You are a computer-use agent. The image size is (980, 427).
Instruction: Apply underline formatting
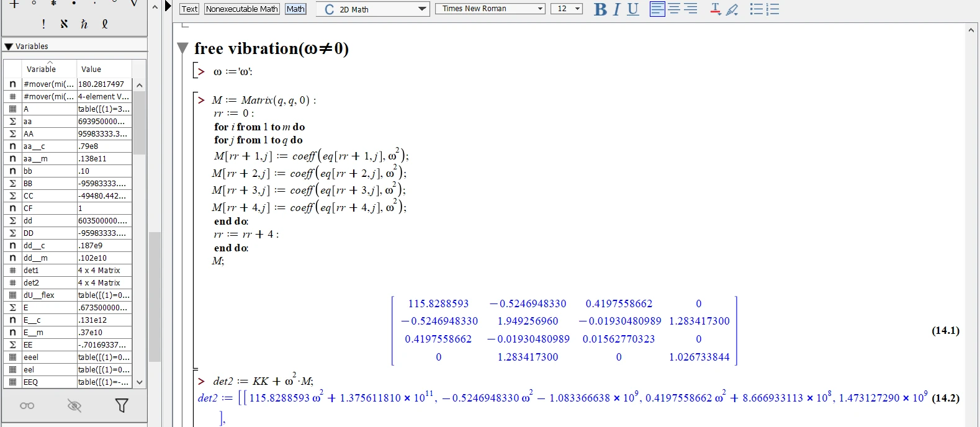[x=632, y=9]
